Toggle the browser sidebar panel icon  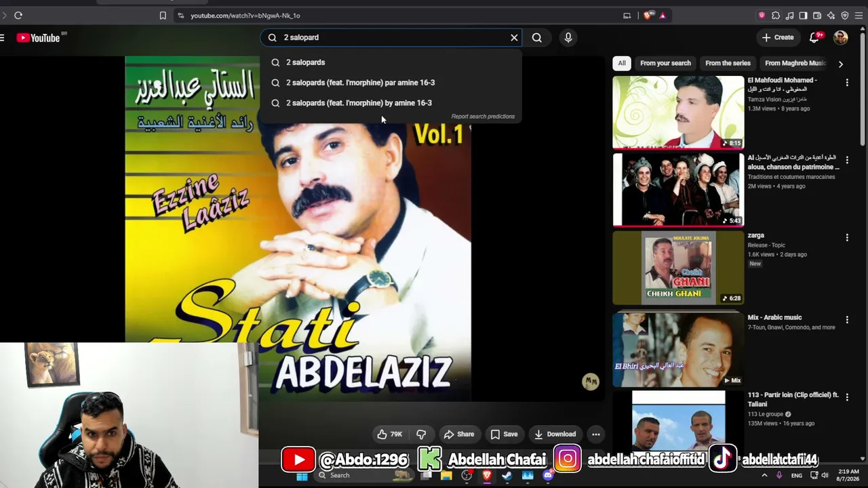point(803,16)
